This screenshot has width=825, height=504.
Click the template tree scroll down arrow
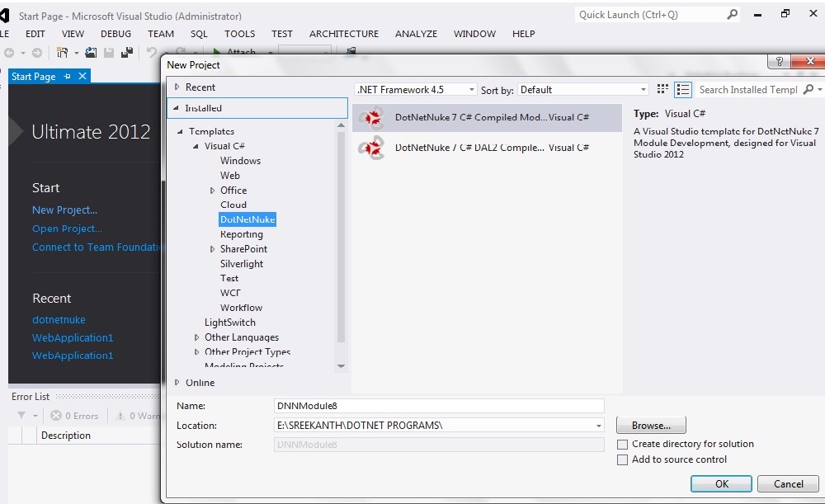pos(341,366)
